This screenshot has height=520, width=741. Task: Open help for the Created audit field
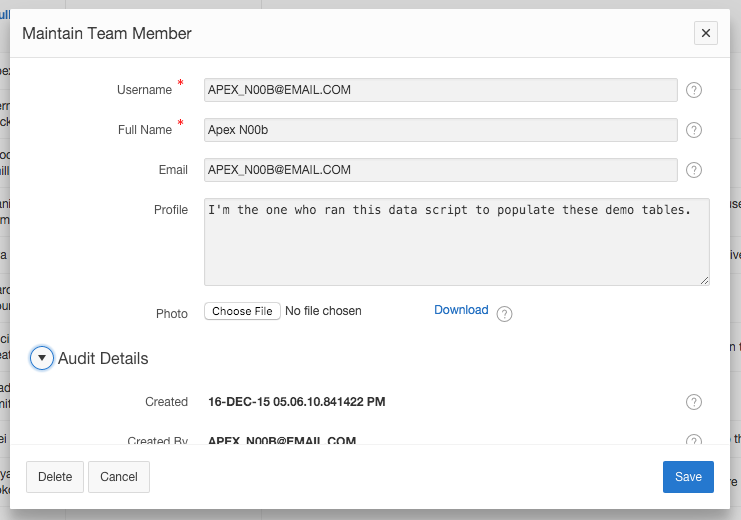(694, 402)
